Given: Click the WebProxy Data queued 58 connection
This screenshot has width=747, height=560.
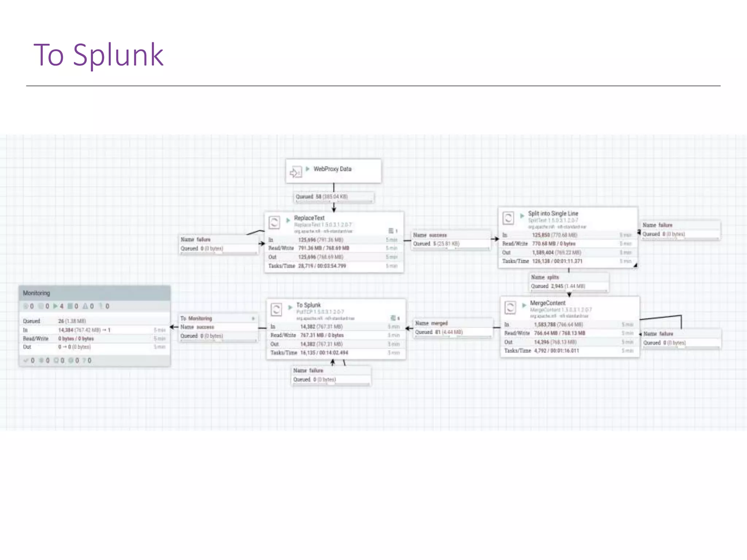Looking at the screenshot, I should [x=333, y=197].
